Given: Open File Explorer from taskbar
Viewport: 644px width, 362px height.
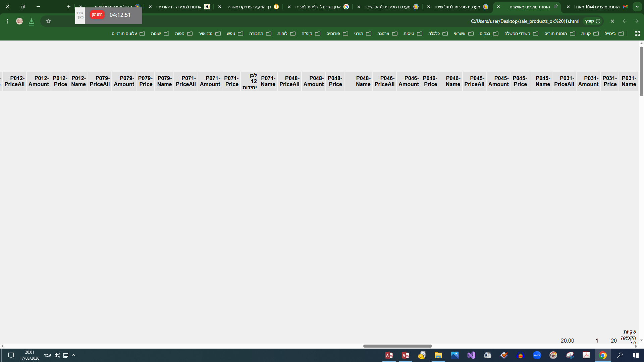Looking at the screenshot, I should point(438,355).
